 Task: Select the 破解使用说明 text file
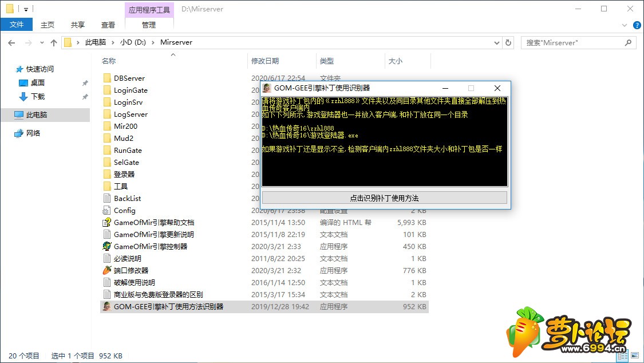pyautogui.click(x=135, y=282)
